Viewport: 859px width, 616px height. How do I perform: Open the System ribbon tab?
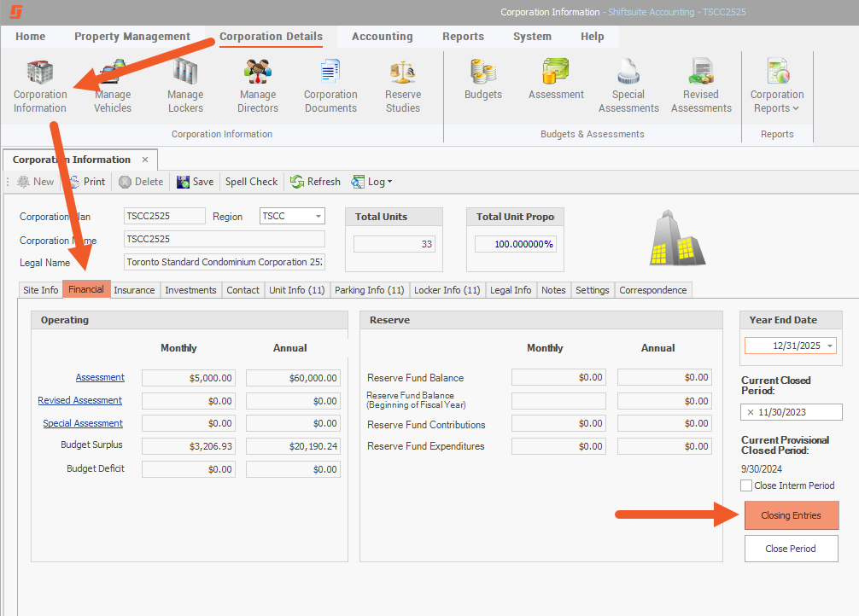(533, 37)
